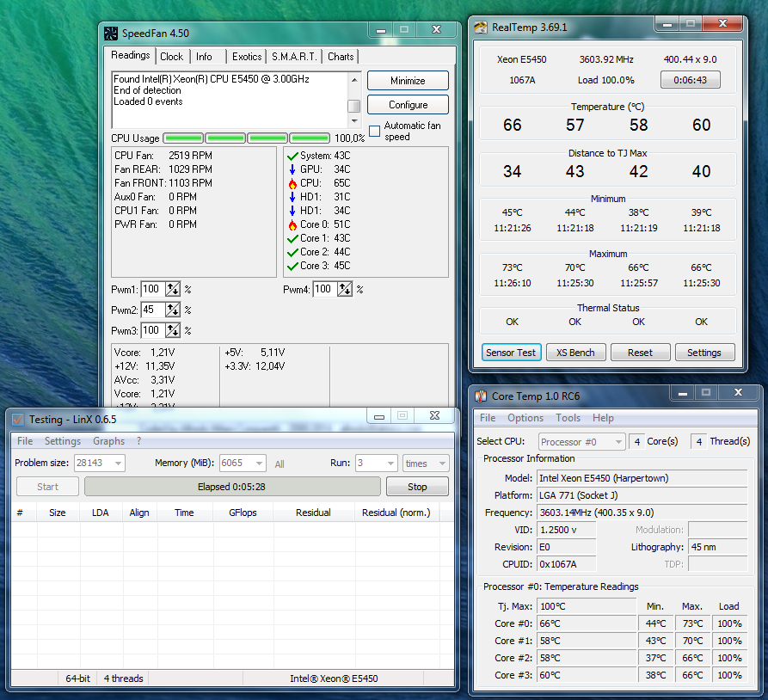Open the Problem size dropdown in LinX
The image size is (768, 700).
point(118,463)
